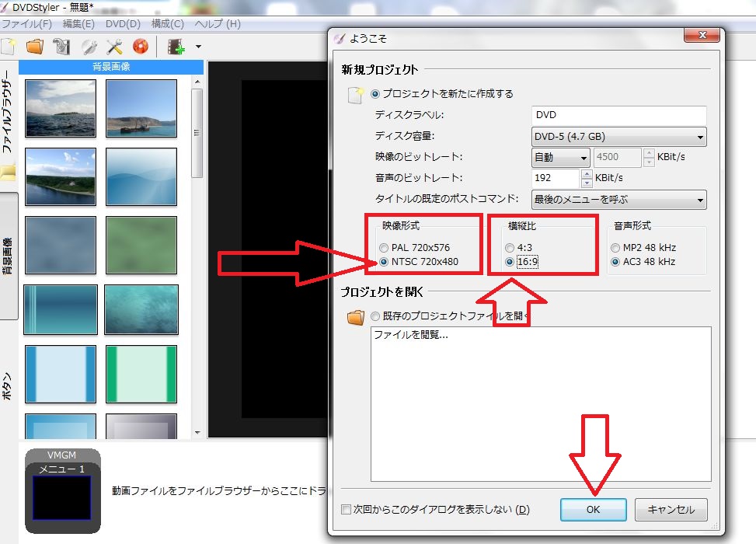Select MP2 48 kHz audio format
The height and width of the screenshot is (544, 756).
click(x=615, y=248)
